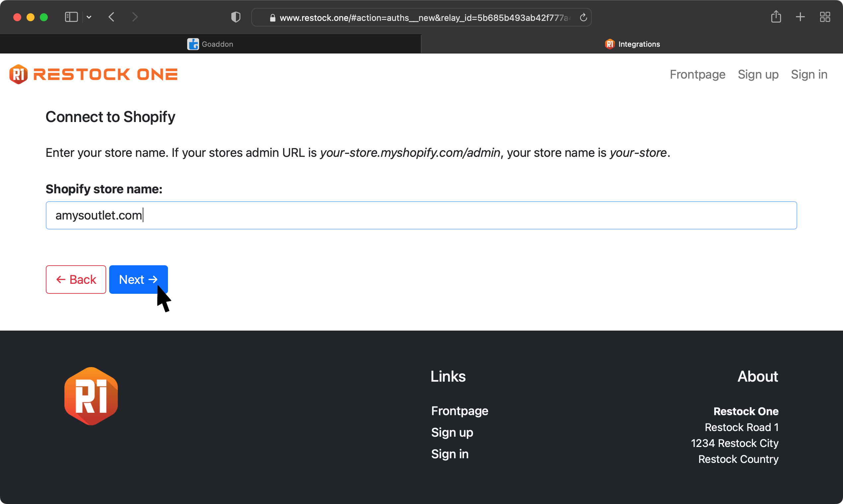Image resolution: width=843 pixels, height=504 pixels.
Task: Open the sidebar options dropdown chevron
Action: (x=89, y=17)
